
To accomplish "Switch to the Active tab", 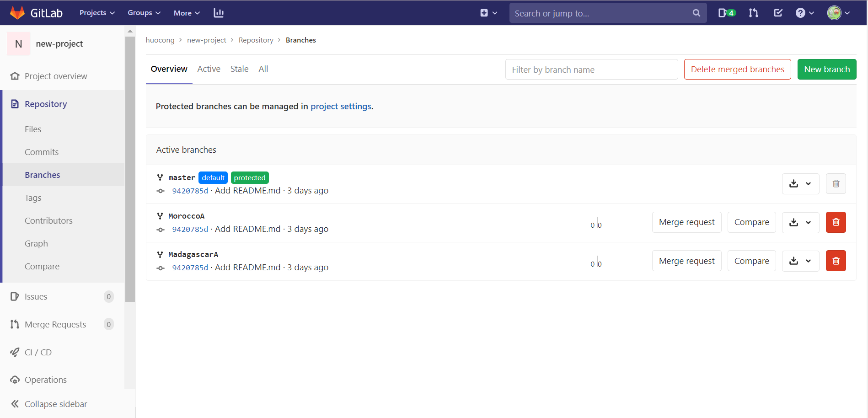I will click(209, 69).
